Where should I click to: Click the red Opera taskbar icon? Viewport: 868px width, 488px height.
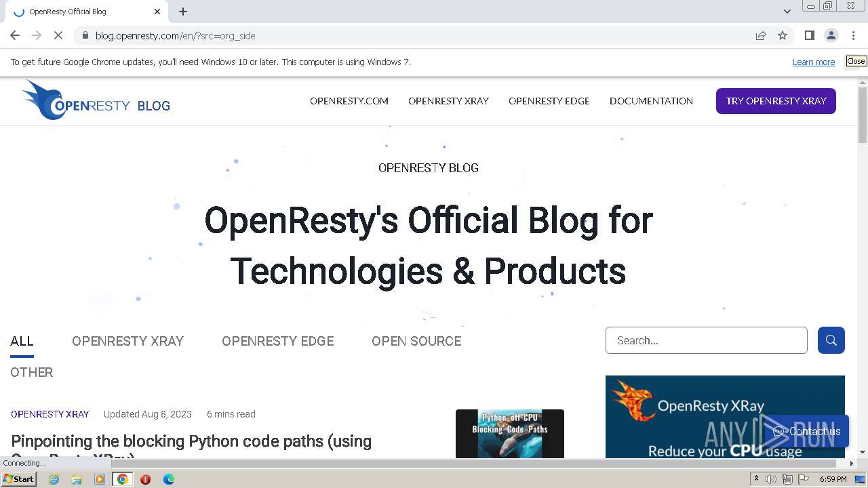pyautogui.click(x=145, y=479)
